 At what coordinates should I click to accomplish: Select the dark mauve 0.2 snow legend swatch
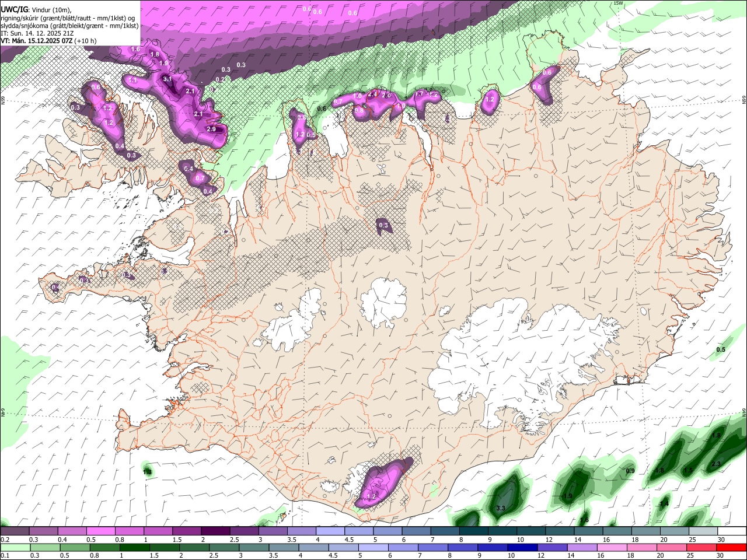(x=15, y=531)
